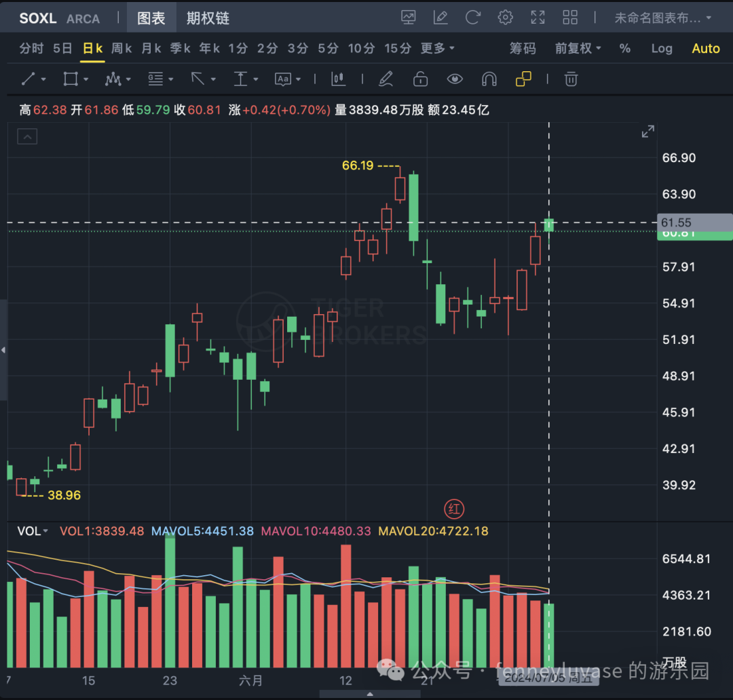Switch to the 期权链 tab

click(x=208, y=18)
